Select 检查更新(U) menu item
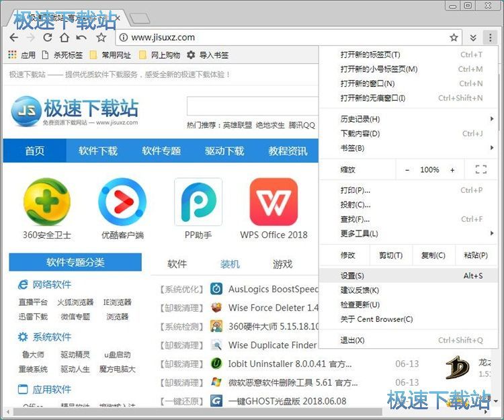This screenshot has height=420, width=504. pos(408,304)
